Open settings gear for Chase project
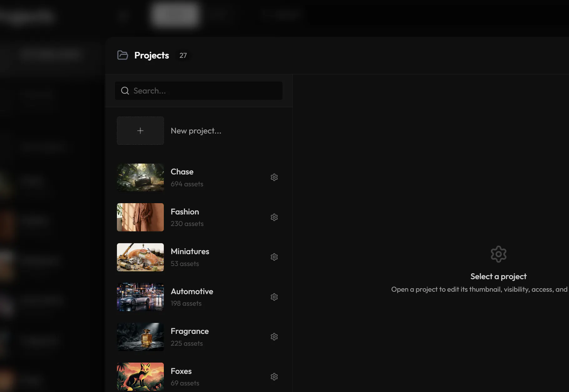Screen dimensions: 569x392 point(274,177)
